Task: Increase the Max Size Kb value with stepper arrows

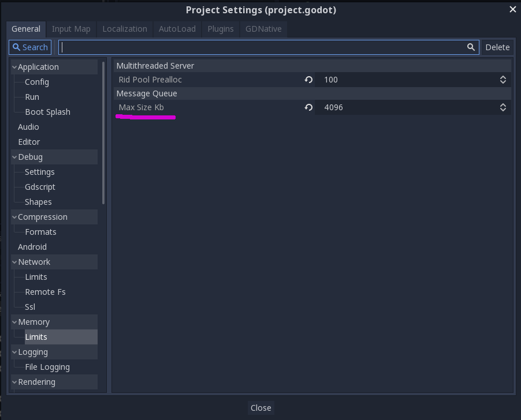Action: coord(503,104)
